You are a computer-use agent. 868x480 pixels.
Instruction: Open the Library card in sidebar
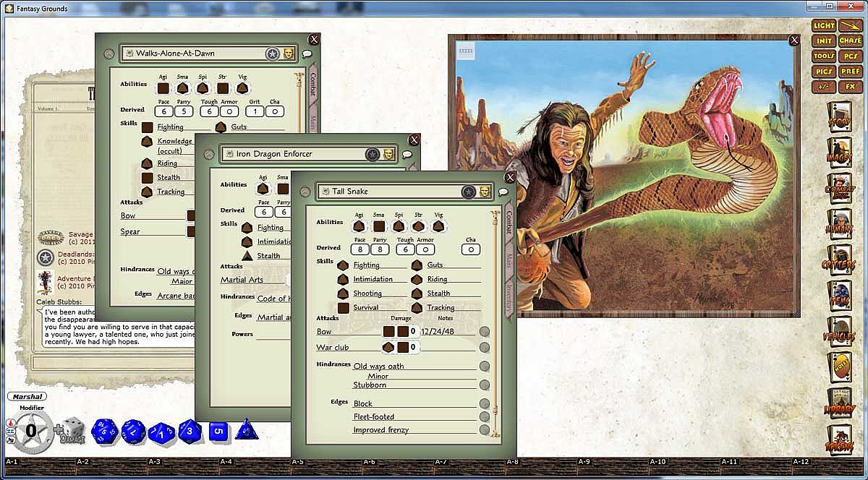(839, 402)
